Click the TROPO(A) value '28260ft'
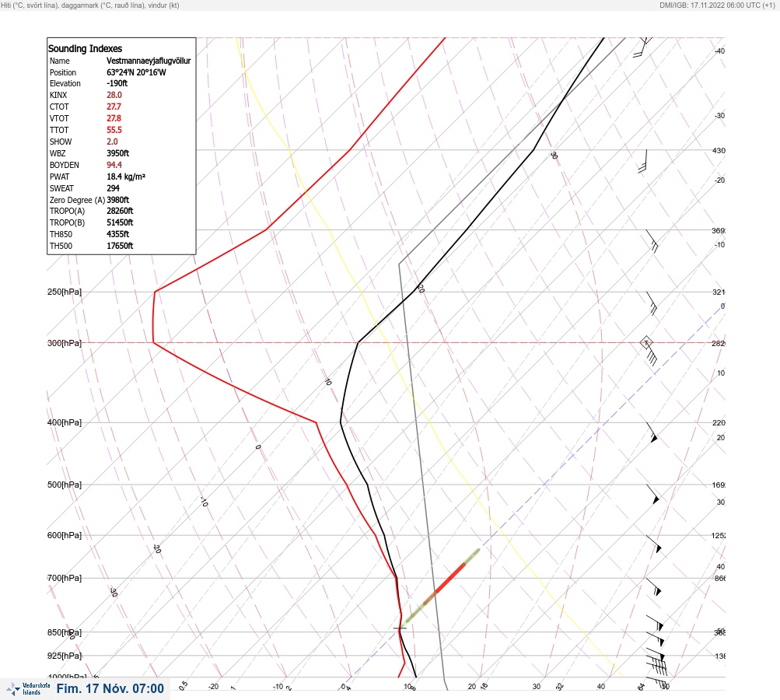This screenshot has width=780, height=700. 120,211
